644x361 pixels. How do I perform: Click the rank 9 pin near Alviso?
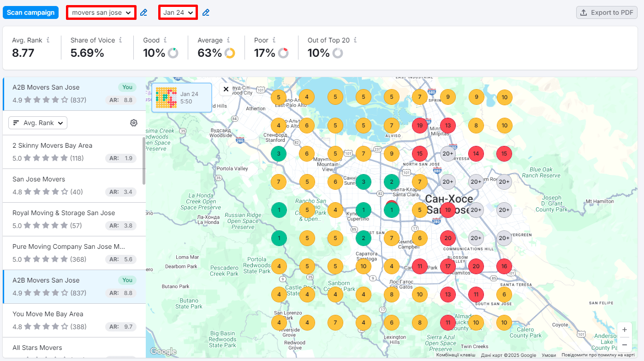pyautogui.click(x=392, y=154)
